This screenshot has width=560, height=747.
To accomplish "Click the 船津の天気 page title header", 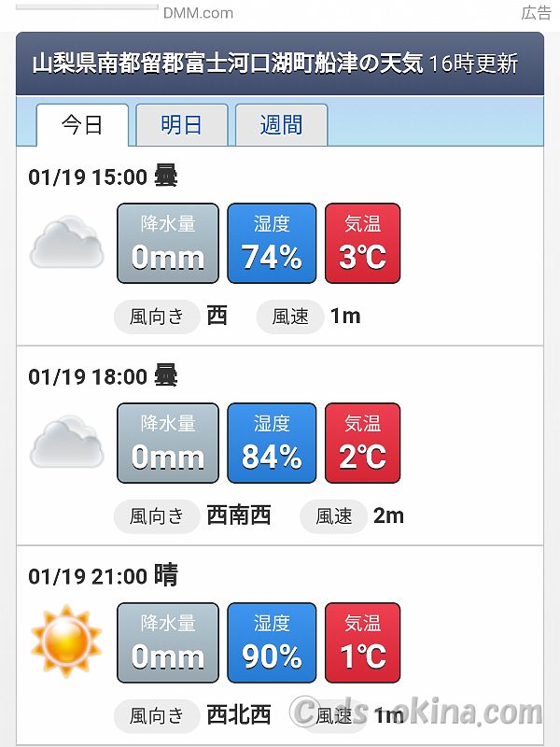I will pos(280,63).
